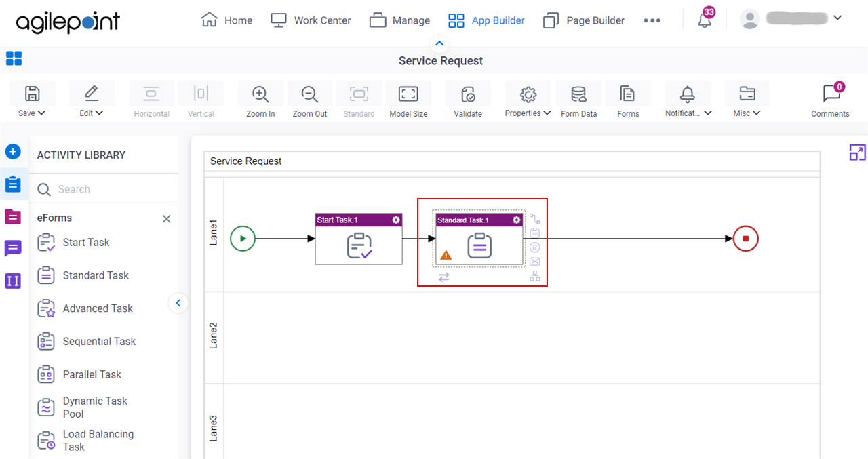Click the connector line icon beside Standard Task.1

[535, 219]
